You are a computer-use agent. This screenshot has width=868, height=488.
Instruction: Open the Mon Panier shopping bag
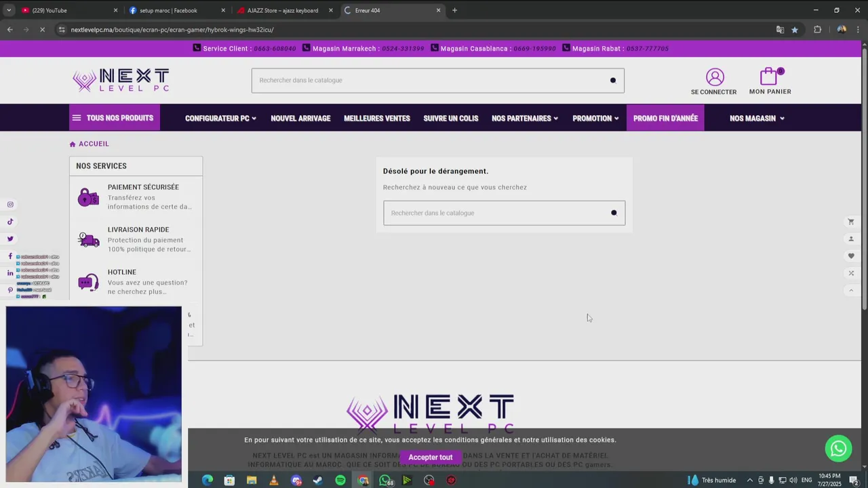[x=769, y=76]
